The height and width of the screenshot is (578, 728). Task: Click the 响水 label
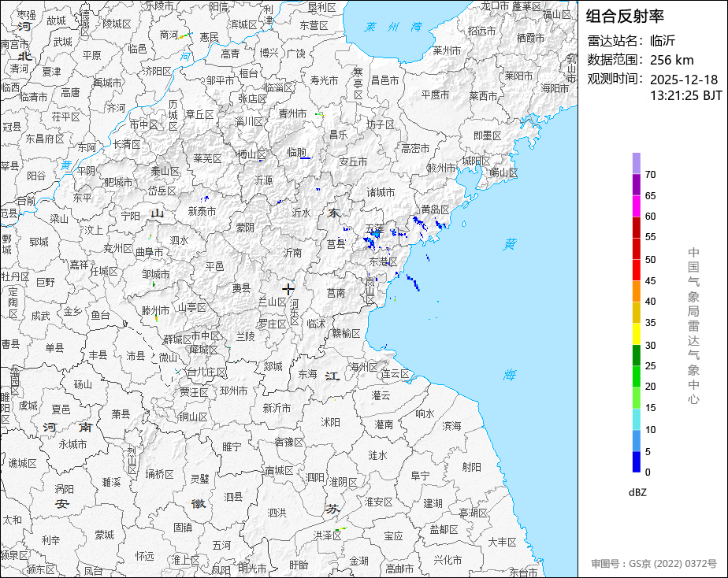coord(425,413)
